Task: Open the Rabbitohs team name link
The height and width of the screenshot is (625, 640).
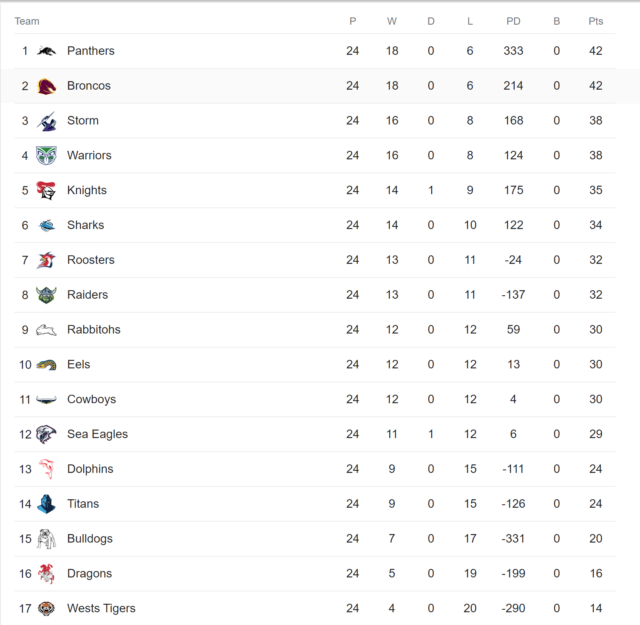Action: pos(94,329)
